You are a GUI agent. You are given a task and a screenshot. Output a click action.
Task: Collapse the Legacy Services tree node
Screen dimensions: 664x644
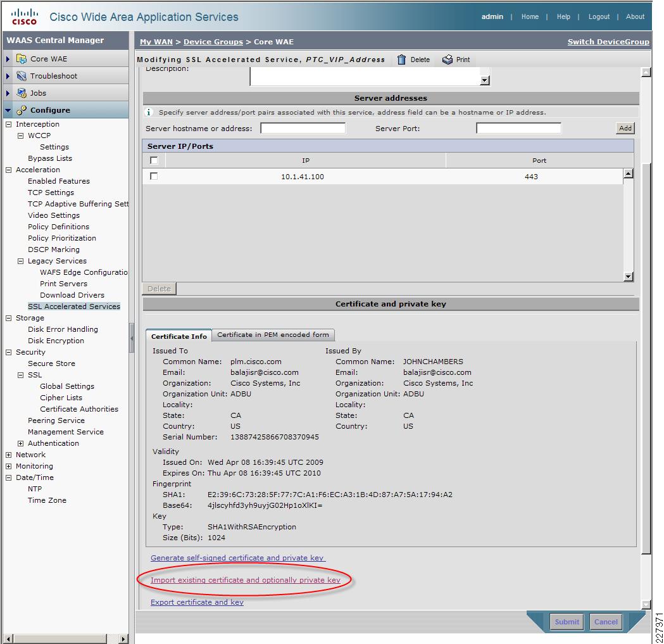click(x=20, y=261)
